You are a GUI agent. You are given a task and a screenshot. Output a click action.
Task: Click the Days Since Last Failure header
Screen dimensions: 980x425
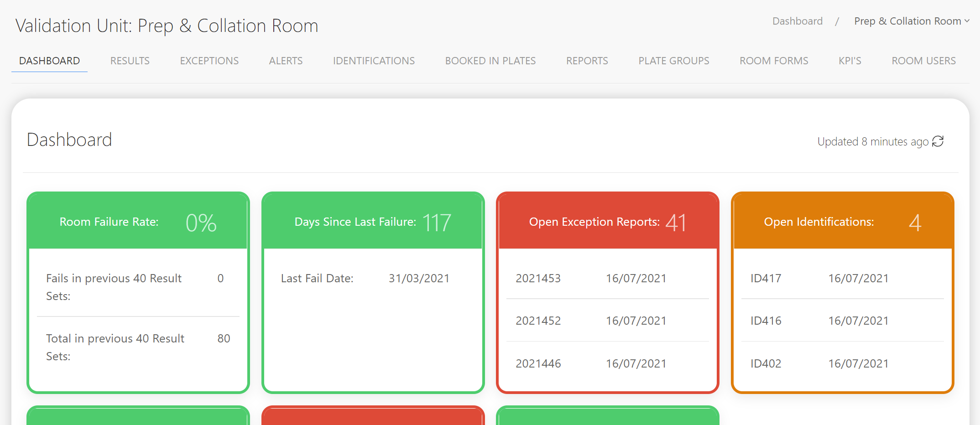[373, 222]
